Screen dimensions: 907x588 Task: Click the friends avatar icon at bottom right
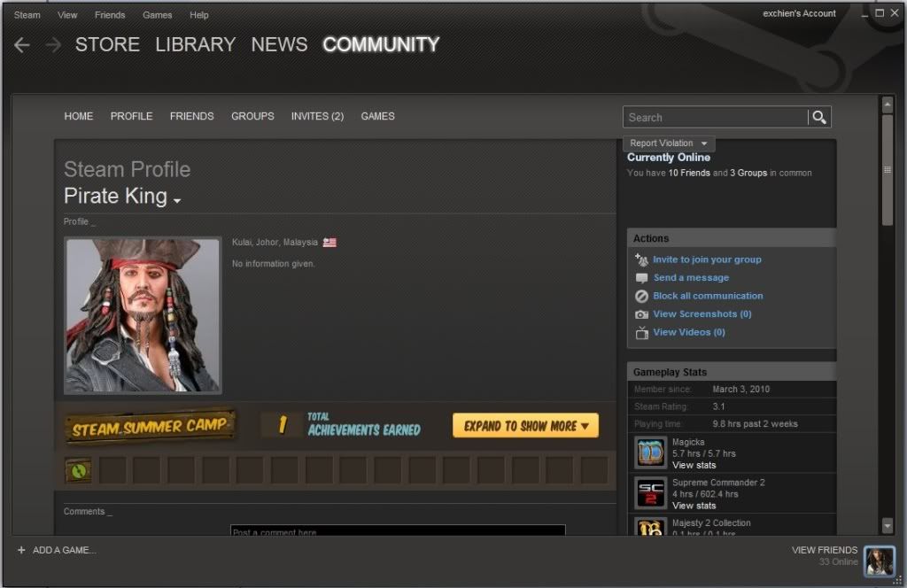point(880,561)
